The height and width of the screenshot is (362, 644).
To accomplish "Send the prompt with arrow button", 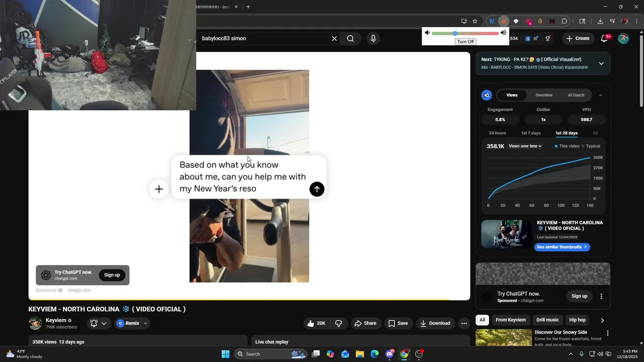I will [x=316, y=189].
